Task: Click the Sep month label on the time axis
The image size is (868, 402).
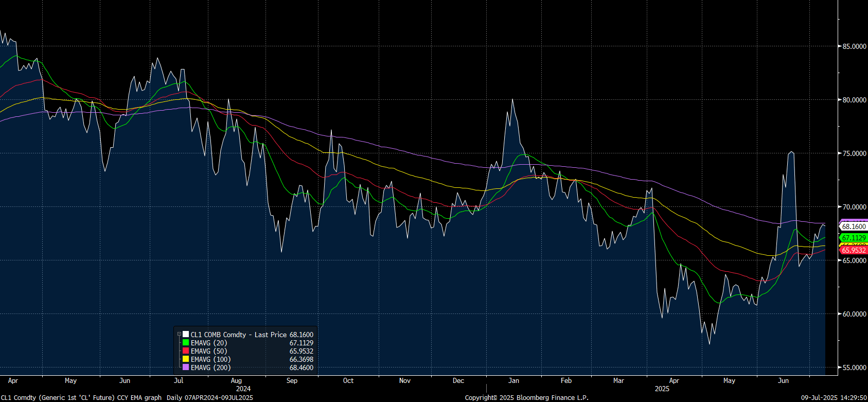Action: point(292,381)
